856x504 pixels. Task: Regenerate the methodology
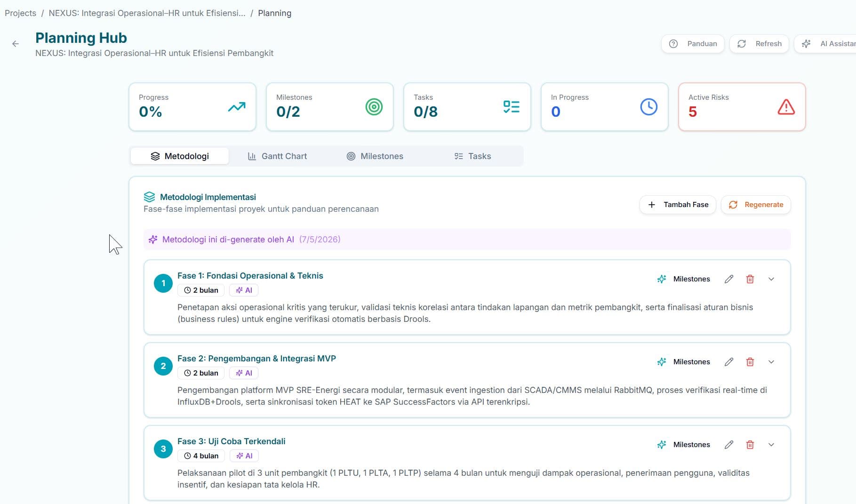pyautogui.click(x=756, y=205)
